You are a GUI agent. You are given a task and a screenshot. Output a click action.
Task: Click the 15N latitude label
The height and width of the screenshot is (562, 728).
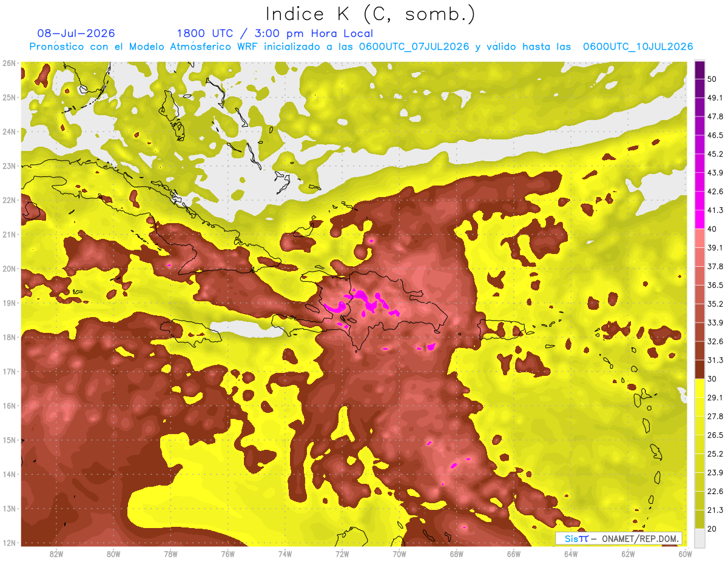click(x=9, y=440)
